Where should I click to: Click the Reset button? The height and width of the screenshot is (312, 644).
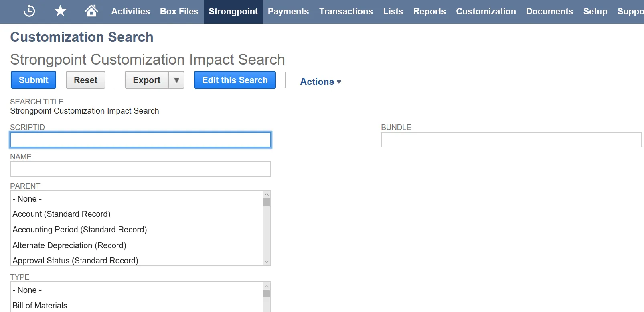click(x=85, y=80)
